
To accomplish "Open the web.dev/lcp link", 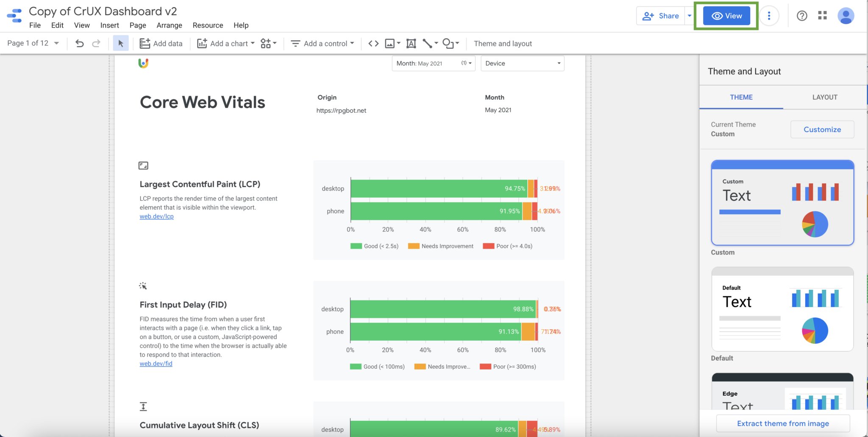I will point(156,216).
